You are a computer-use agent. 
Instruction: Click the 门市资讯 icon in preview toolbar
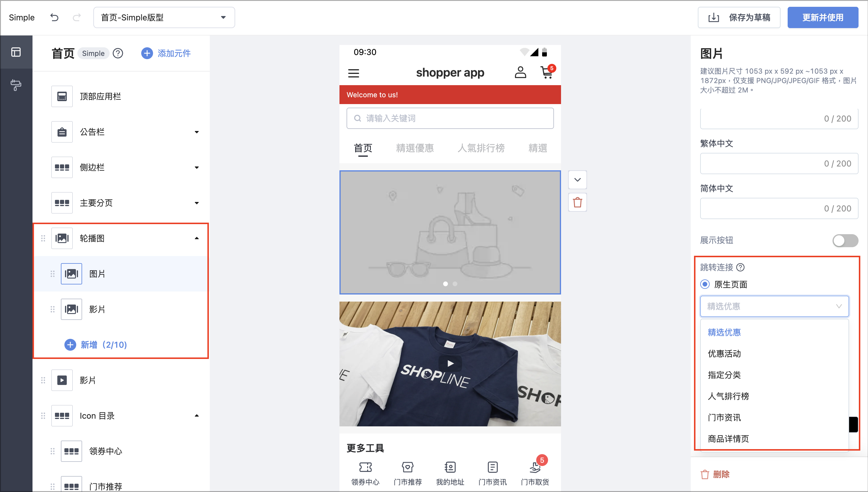pyautogui.click(x=492, y=467)
